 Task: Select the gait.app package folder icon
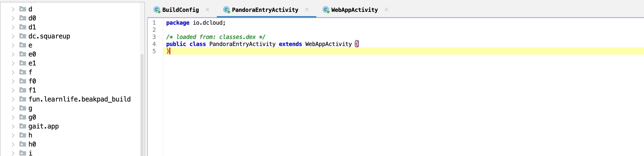point(23,126)
